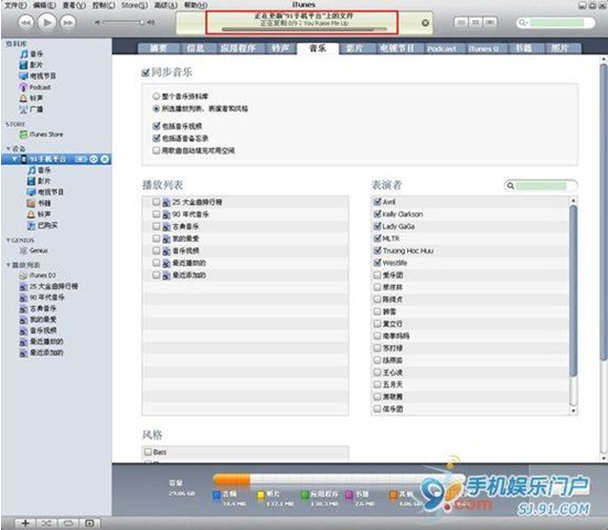Open library 电视节目 under 资料库

coord(38,76)
